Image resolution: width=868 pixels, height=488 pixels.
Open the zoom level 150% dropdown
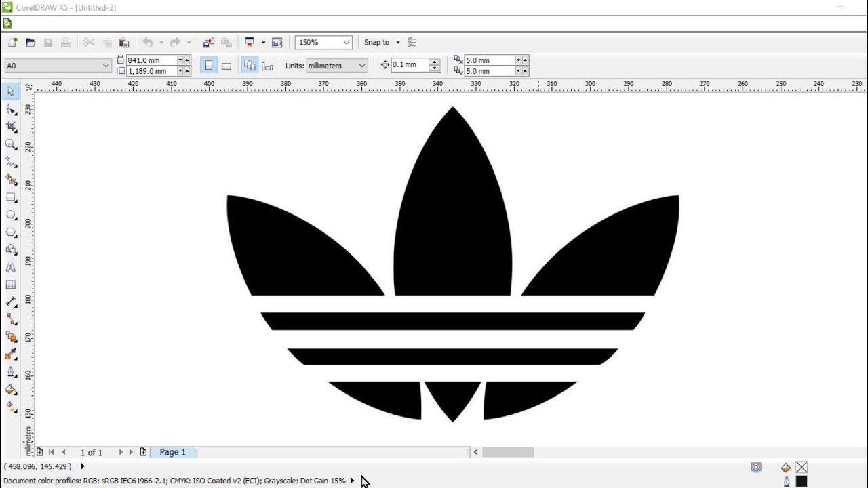(x=347, y=42)
